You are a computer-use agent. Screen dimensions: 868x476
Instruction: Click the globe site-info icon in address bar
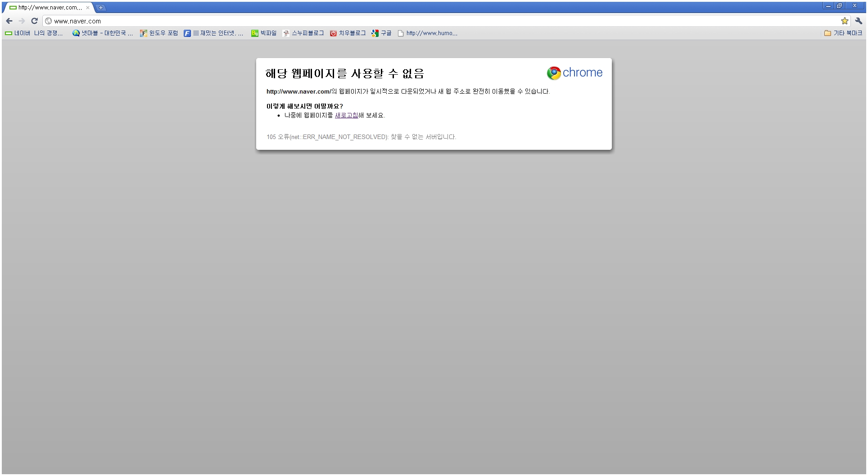[49, 21]
